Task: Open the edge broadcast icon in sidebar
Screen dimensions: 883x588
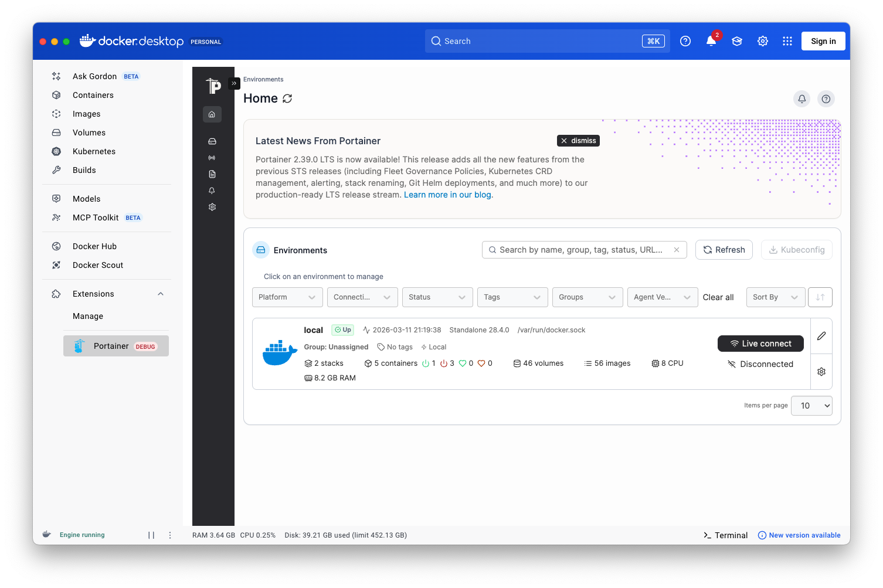Action: [x=212, y=158]
